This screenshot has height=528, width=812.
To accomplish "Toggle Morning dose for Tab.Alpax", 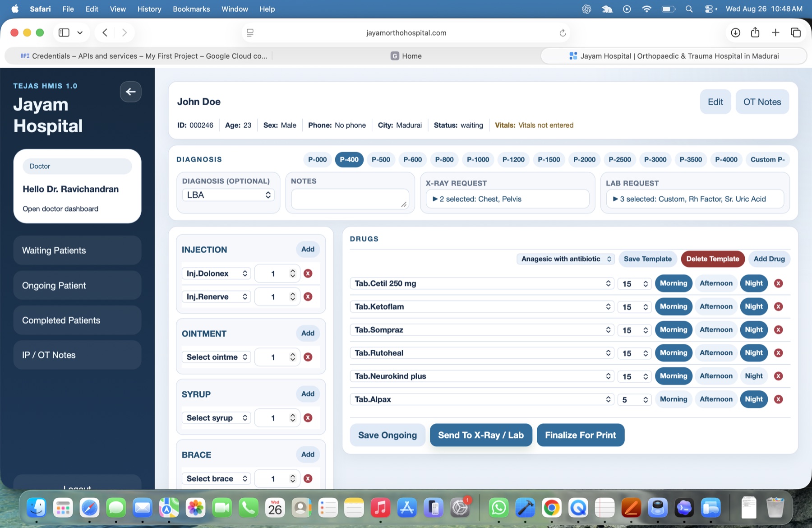I will (674, 399).
